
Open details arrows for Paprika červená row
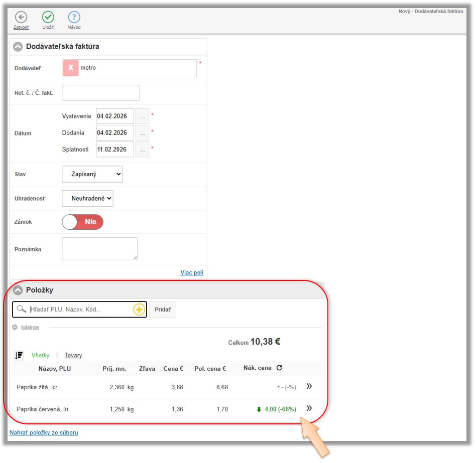(x=309, y=408)
